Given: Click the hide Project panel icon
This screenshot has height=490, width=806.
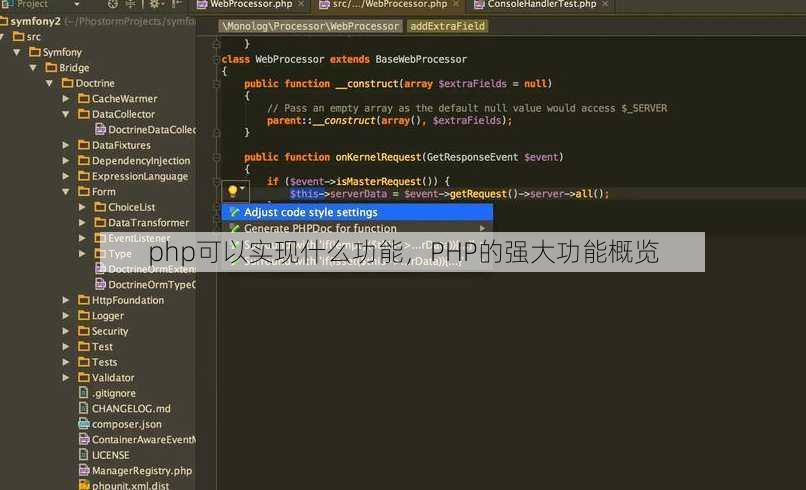Looking at the screenshot, I should [176, 4].
